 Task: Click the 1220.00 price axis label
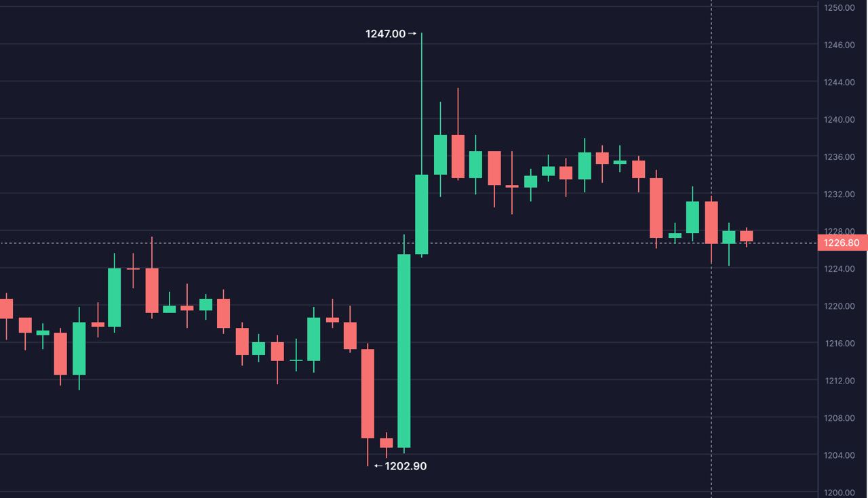(839, 306)
